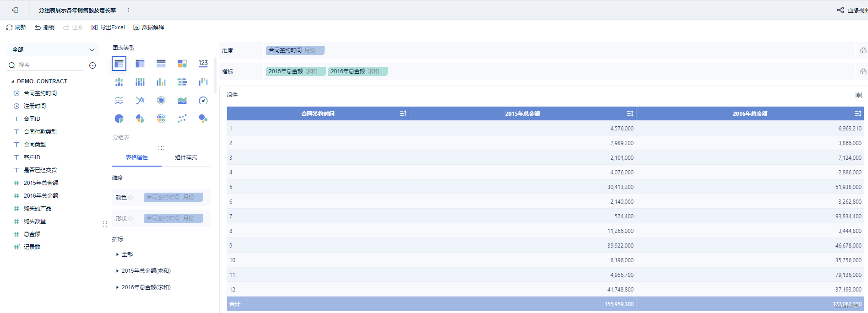
Task: Click 还原 redo button
Action: tap(73, 27)
